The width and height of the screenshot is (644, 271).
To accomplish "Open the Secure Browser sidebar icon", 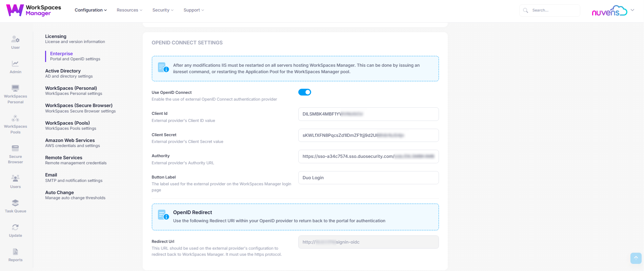I will pos(15,149).
